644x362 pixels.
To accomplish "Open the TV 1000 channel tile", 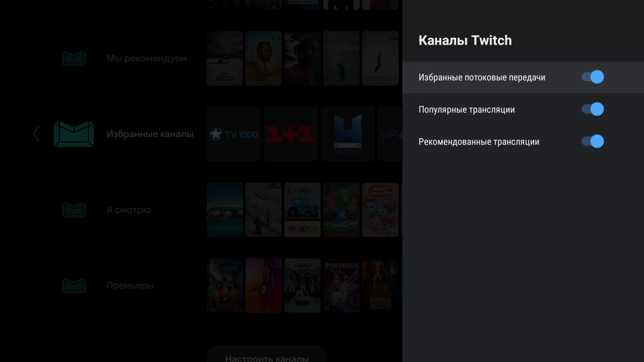I will [x=233, y=134].
